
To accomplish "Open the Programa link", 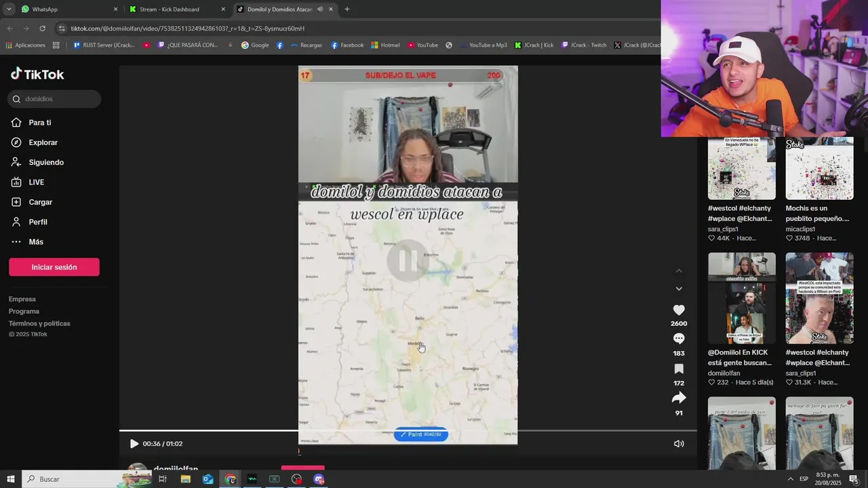I will (24, 311).
